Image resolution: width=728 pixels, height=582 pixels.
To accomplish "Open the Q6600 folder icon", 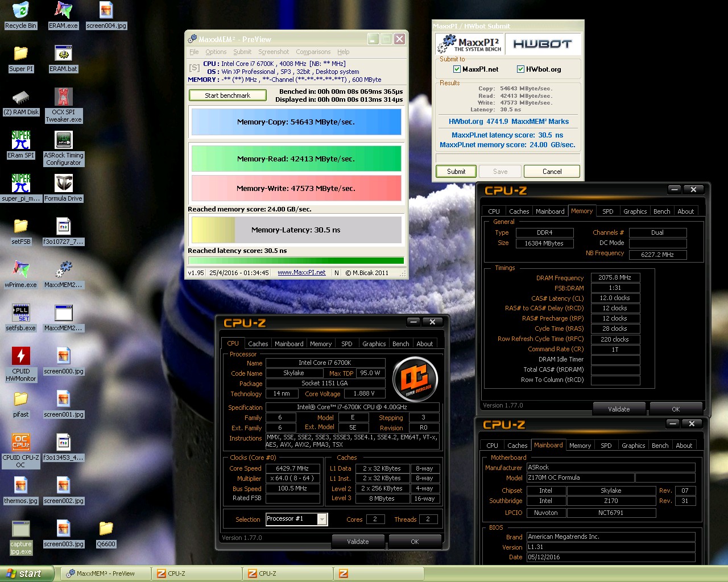I will [106, 534].
